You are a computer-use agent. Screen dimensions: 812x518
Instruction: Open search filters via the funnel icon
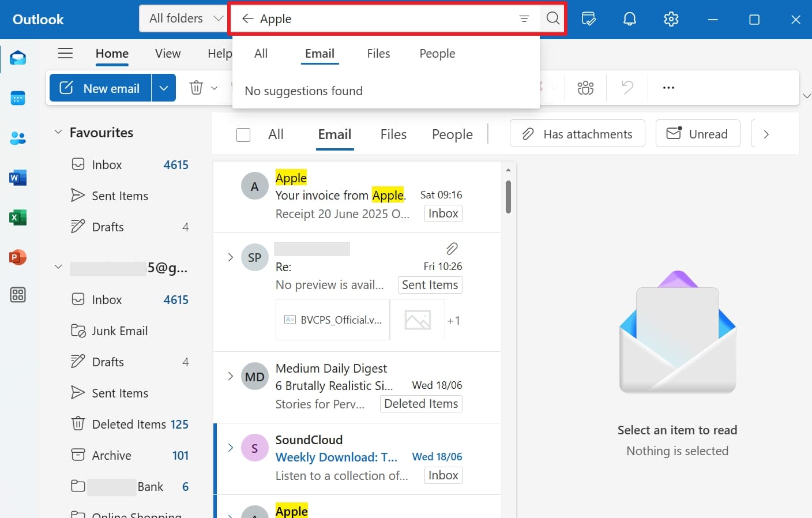pyautogui.click(x=524, y=18)
